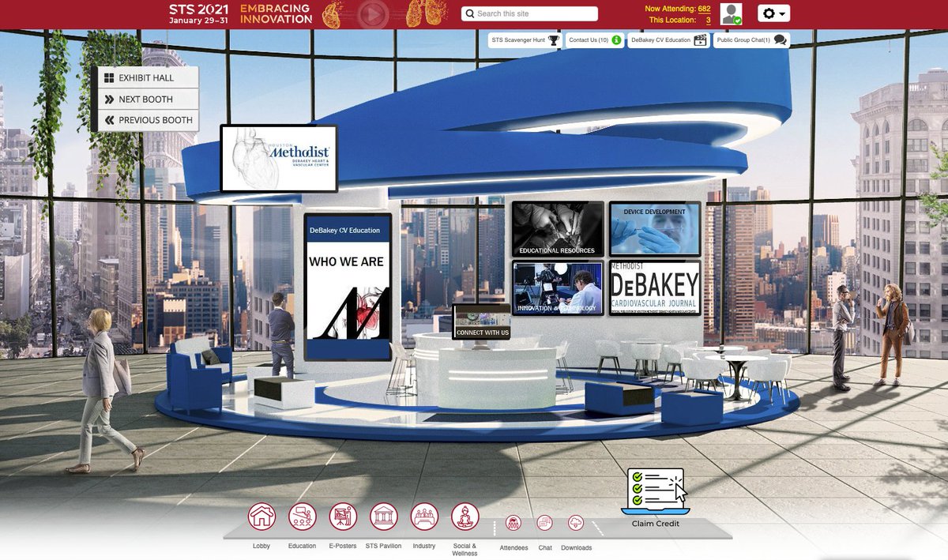Open the Attendees icon
Image resolution: width=948 pixels, height=560 pixels.
pyautogui.click(x=513, y=523)
